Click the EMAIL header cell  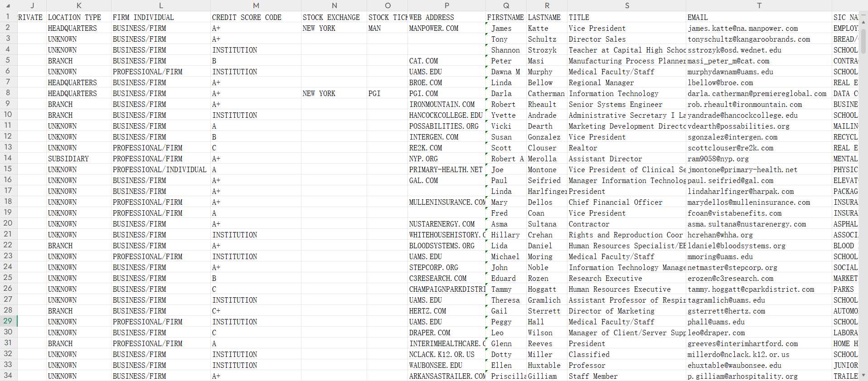coord(759,17)
